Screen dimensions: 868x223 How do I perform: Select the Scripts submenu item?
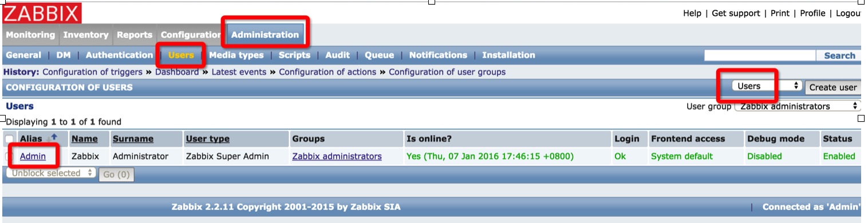click(294, 55)
